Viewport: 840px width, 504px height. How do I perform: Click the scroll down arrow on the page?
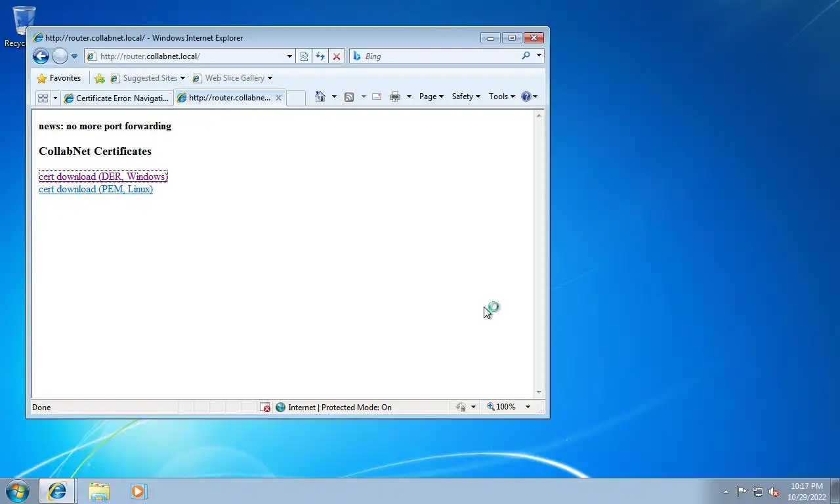tap(539, 392)
